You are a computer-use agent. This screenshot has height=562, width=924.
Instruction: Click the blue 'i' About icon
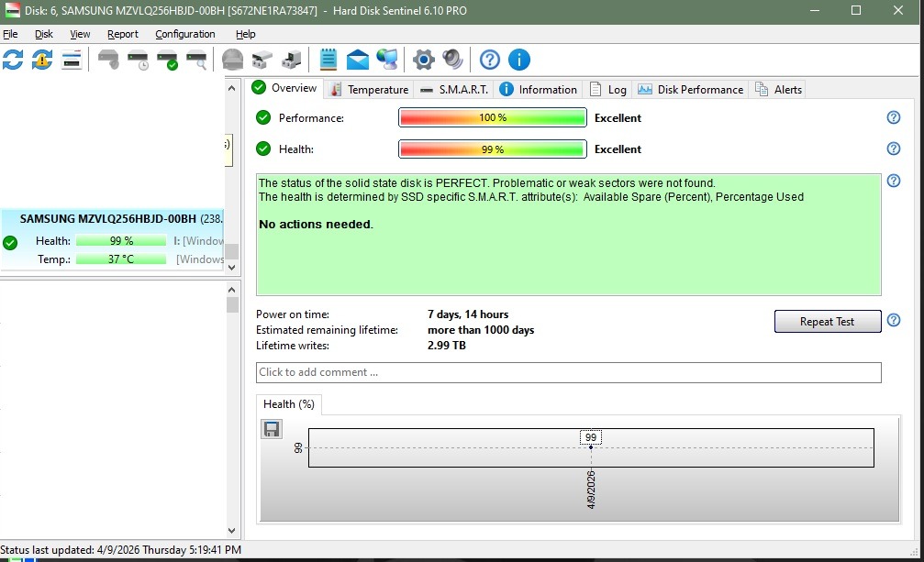pyautogui.click(x=519, y=60)
